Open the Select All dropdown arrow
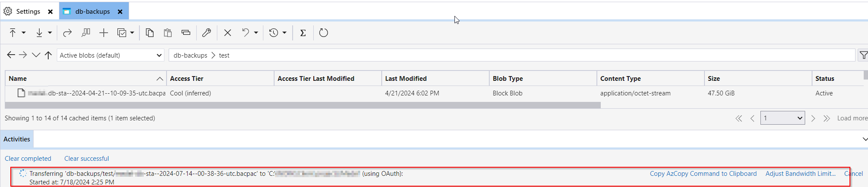 pyautogui.click(x=132, y=33)
